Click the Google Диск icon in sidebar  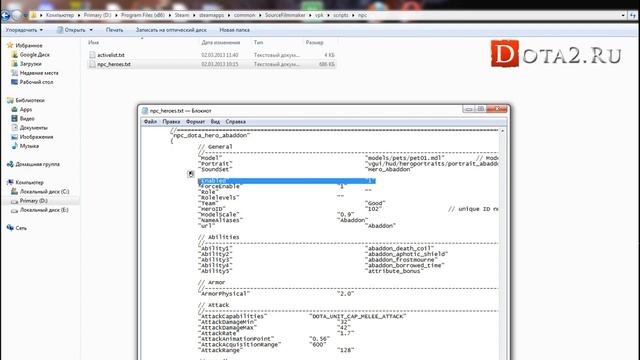[x=15, y=55]
